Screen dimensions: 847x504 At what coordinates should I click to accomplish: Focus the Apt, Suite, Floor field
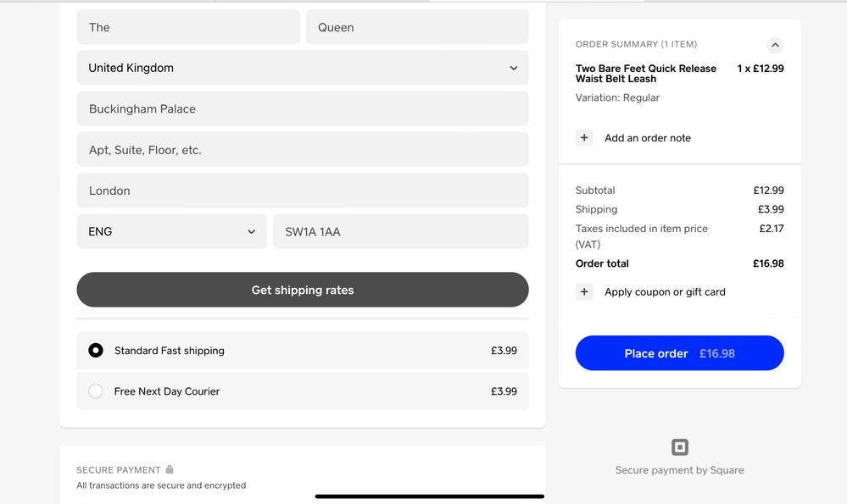tap(303, 150)
